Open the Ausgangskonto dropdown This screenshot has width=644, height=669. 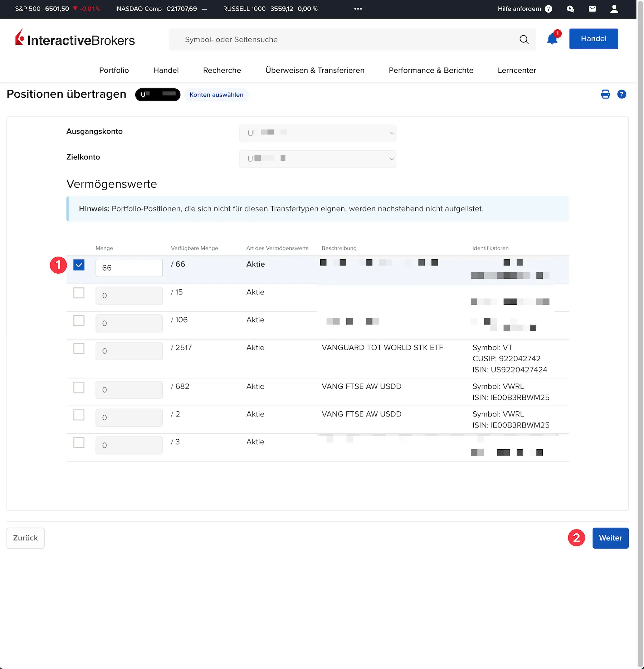(x=318, y=133)
